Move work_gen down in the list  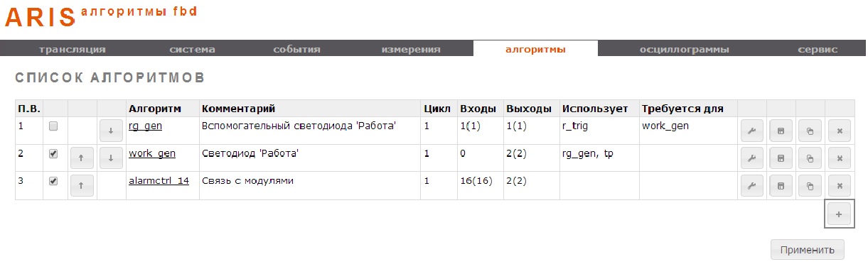[111, 158]
